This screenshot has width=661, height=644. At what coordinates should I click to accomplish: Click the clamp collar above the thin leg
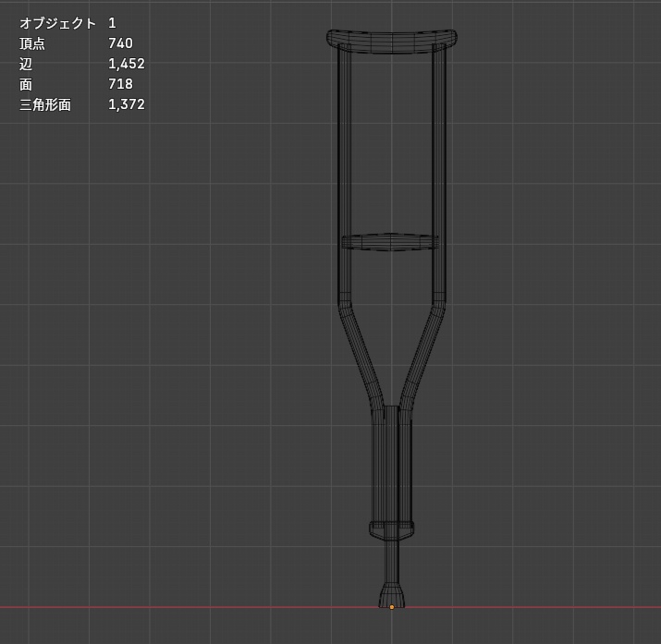coord(392,529)
